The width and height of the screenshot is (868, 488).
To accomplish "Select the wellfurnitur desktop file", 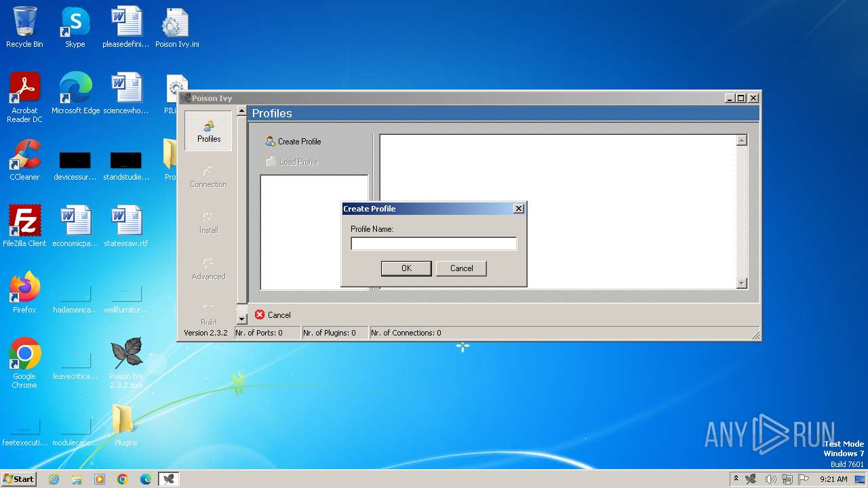I will (126, 298).
